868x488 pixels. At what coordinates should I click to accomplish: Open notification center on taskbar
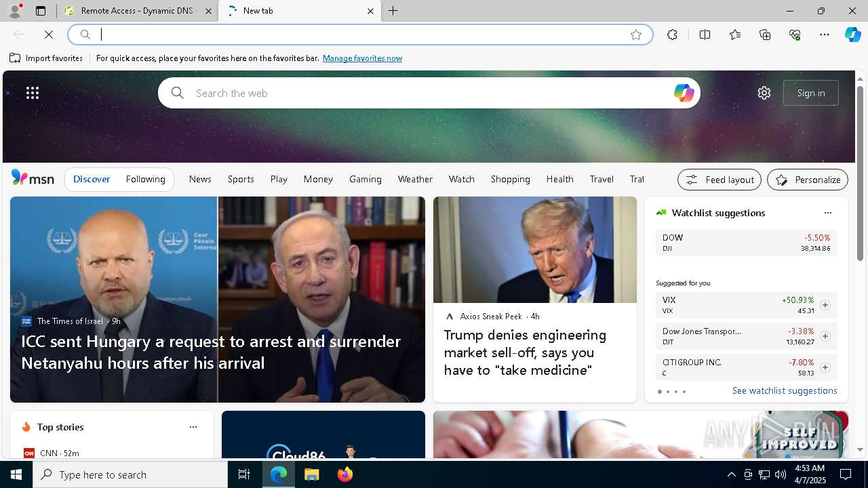point(846,474)
